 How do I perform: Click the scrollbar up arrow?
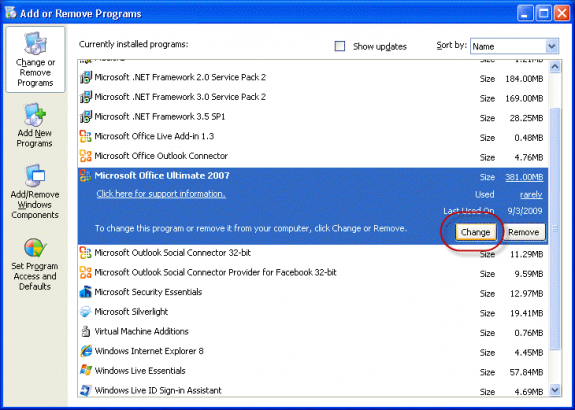pyautogui.click(x=555, y=66)
